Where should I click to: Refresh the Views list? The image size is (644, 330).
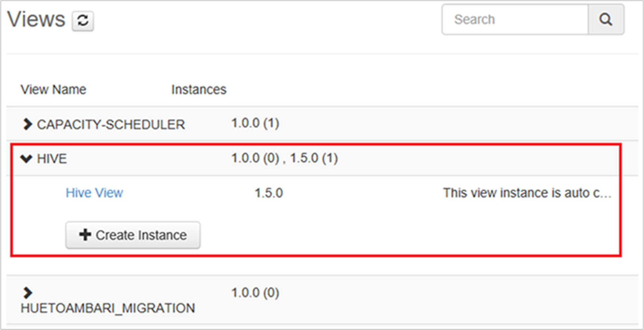[83, 21]
